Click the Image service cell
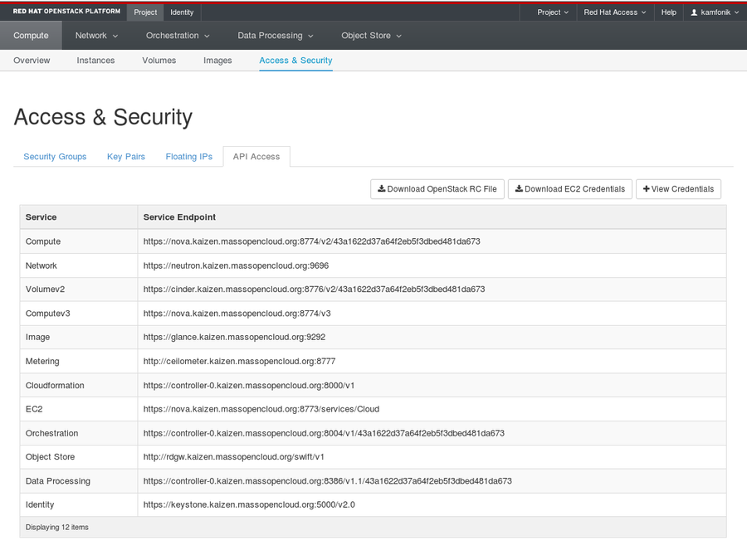 [79, 337]
